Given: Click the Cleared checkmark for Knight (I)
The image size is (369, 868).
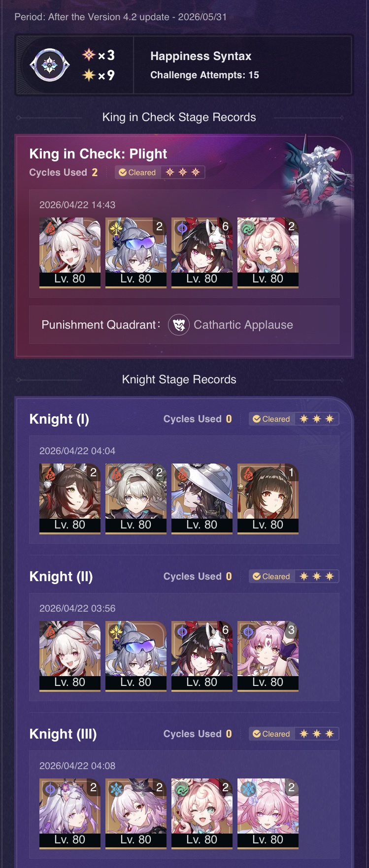Looking at the screenshot, I should (x=257, y=419).
